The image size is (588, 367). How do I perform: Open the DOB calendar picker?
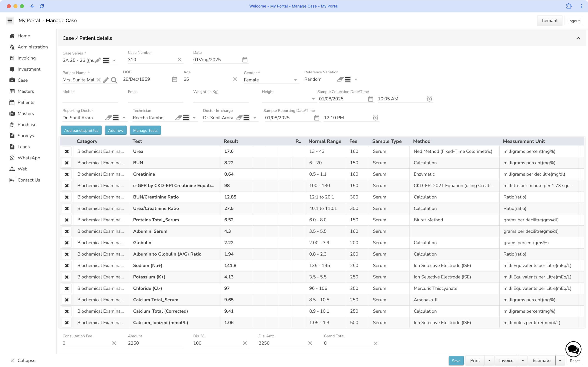(175, 79)
